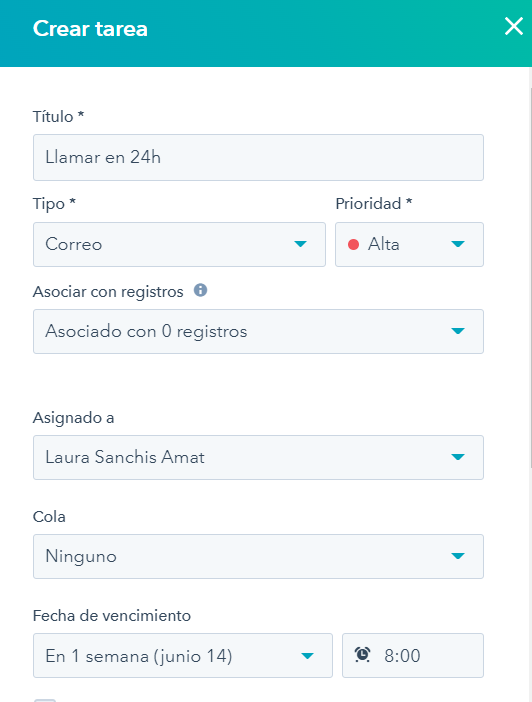Viewport: 532px width, 702px height.
Task: Click the Ninguno value under Cola
Action: (x=81, y=556)
